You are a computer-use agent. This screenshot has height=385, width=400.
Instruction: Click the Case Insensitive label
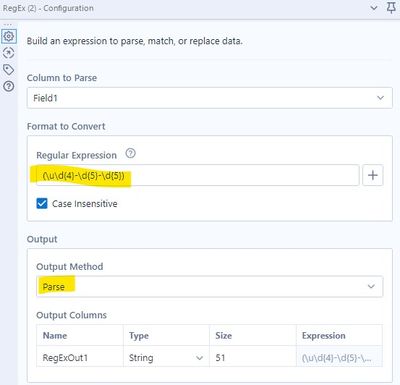coord(85,204)
